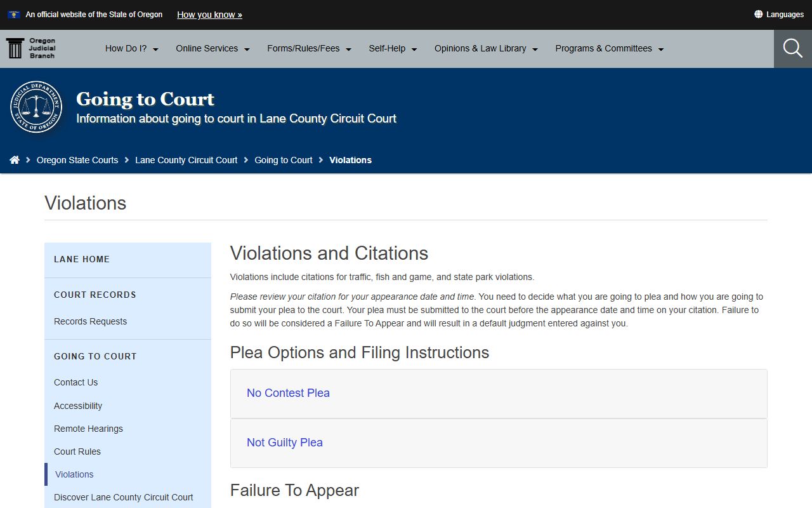
Task: Open Remote Hearings sidebar link
Action: tap(89, 429)
